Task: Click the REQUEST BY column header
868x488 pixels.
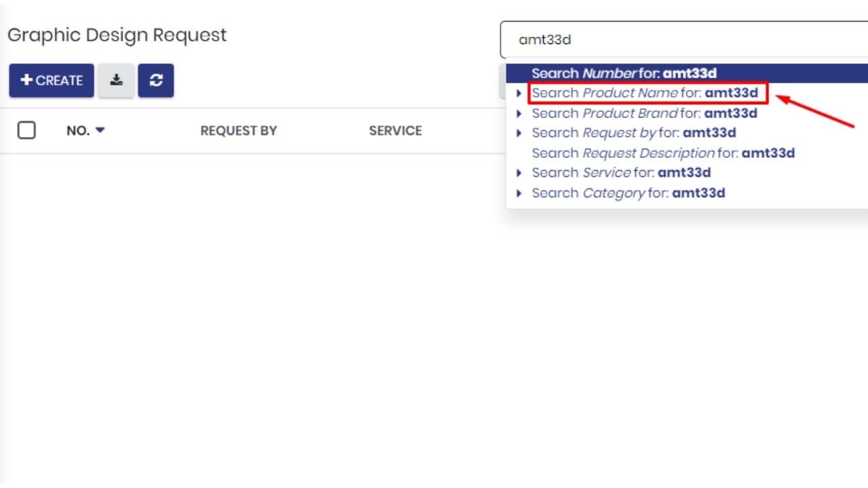Action: click(x=239, y=131)
